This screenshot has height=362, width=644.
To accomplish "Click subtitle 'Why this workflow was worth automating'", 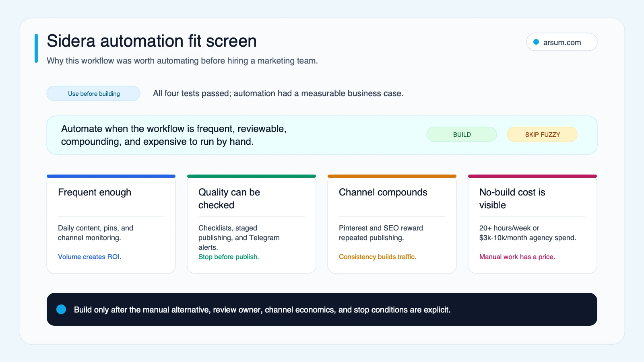I will pos(182,61).
